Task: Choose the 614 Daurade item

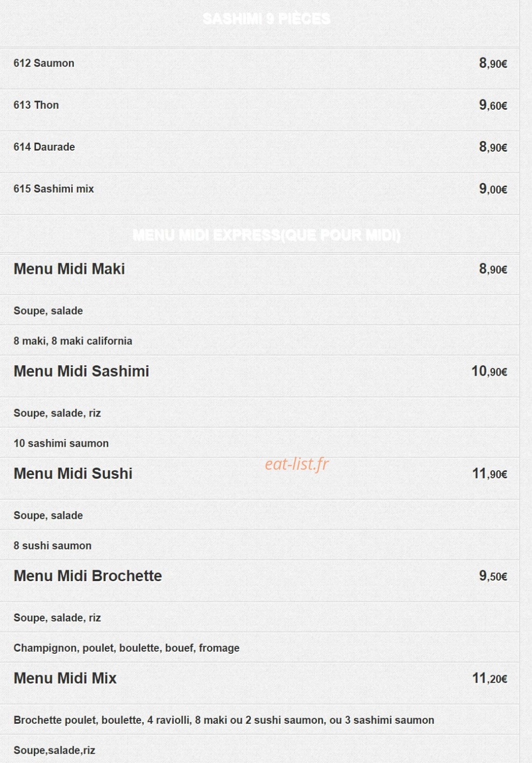Action: (44, 147)
